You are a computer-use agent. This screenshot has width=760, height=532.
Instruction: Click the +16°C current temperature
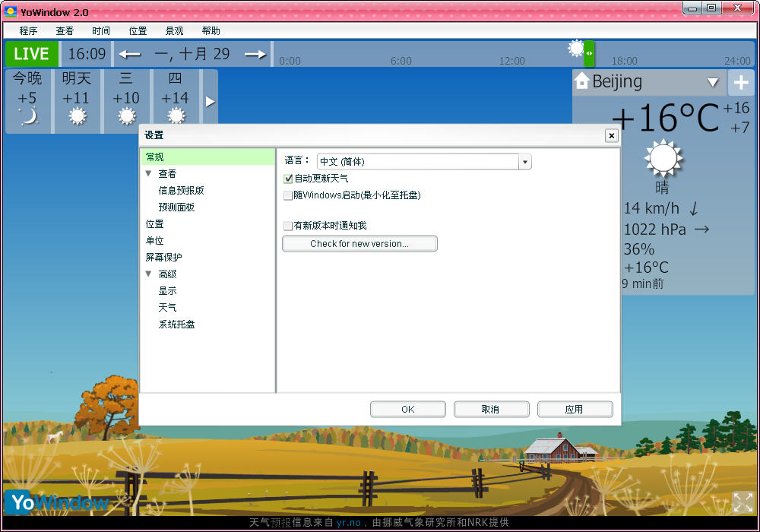tap(665, 118)
